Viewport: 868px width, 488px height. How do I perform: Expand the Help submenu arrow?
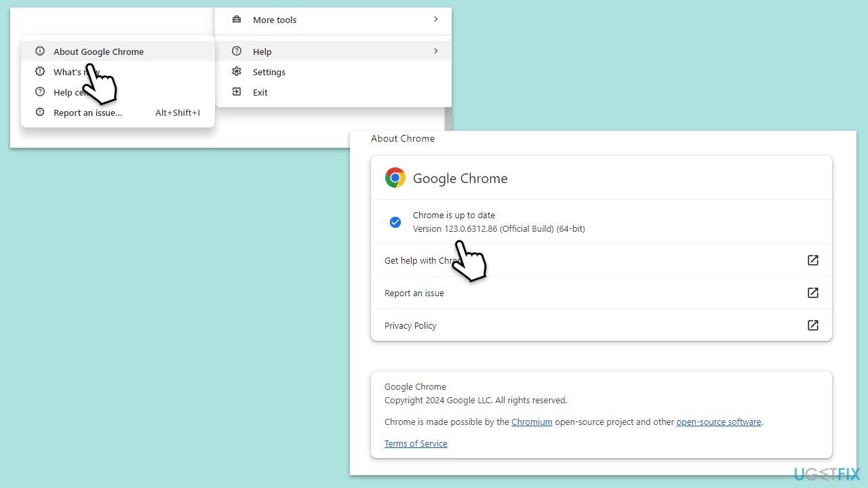point(435,52)
